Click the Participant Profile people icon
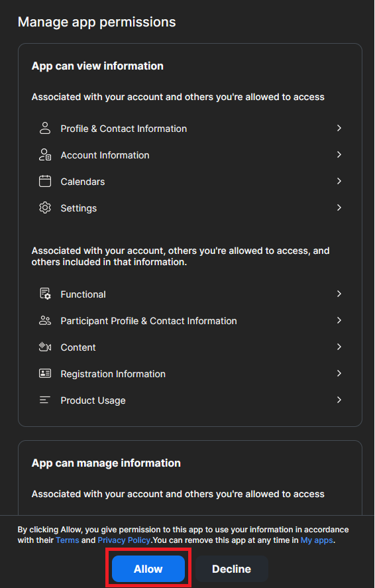Screen dimensions: 375x588 [45, 321]
